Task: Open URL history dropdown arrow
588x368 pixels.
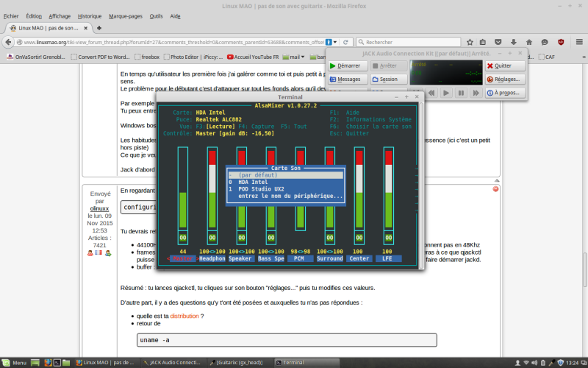Action: 335,42
